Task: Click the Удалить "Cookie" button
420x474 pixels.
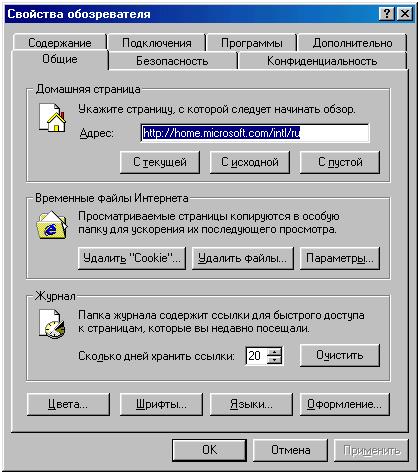Action: click(x=132, y=258)
